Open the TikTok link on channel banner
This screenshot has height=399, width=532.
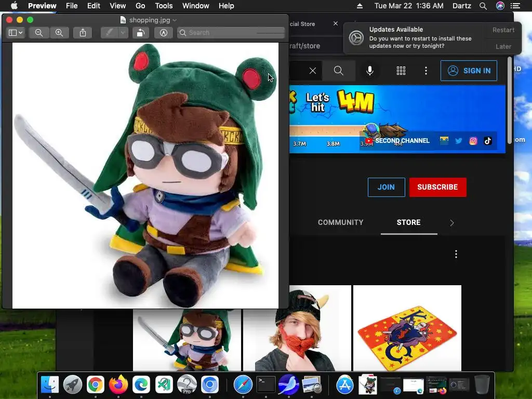487,141
